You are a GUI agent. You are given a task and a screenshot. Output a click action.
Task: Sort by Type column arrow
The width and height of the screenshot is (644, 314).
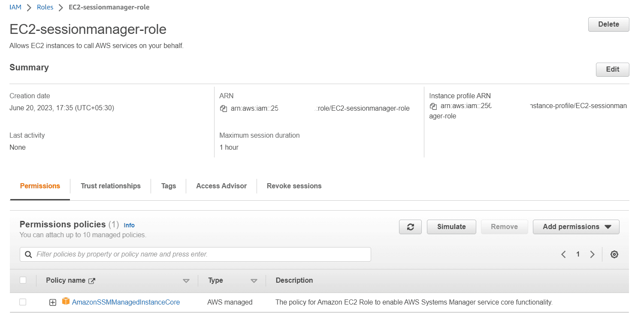tap(254, 281)
